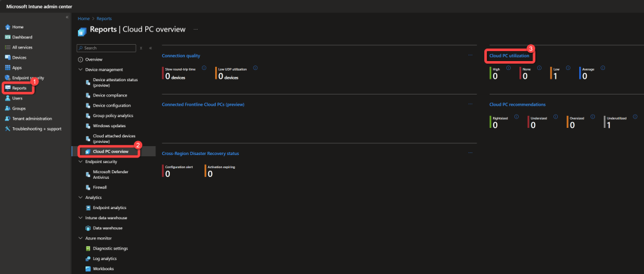Screen dimensions: 644x274
Task: Collapse the Device management section
Action: (80, 69)
